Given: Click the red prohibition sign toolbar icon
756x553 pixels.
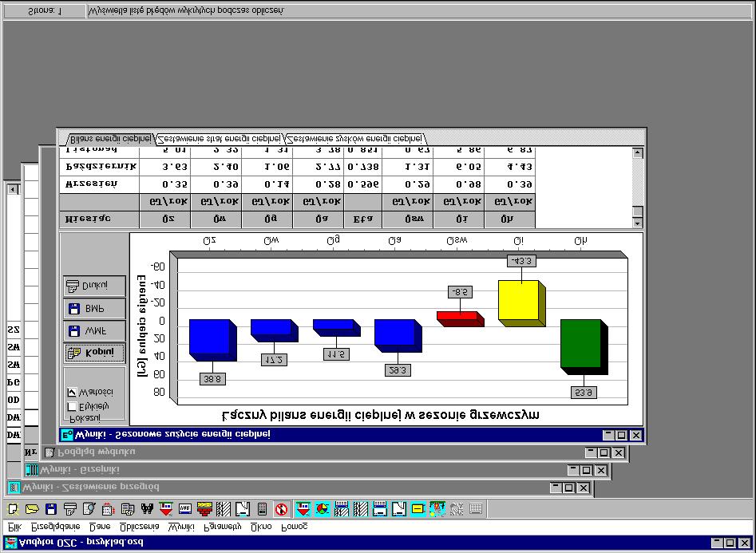Looking at the screenshot, I should (281, 508).
